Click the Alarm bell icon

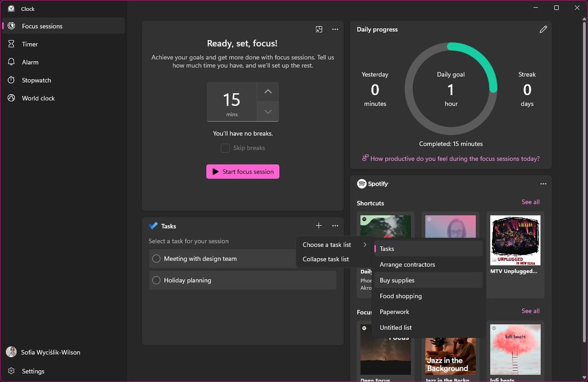click(x=11, y=62)
